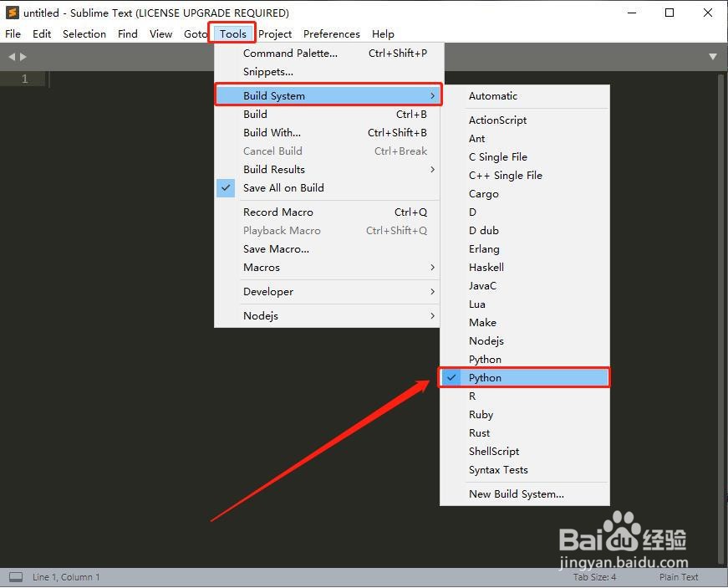Choose Build With... menu entry

328,133
